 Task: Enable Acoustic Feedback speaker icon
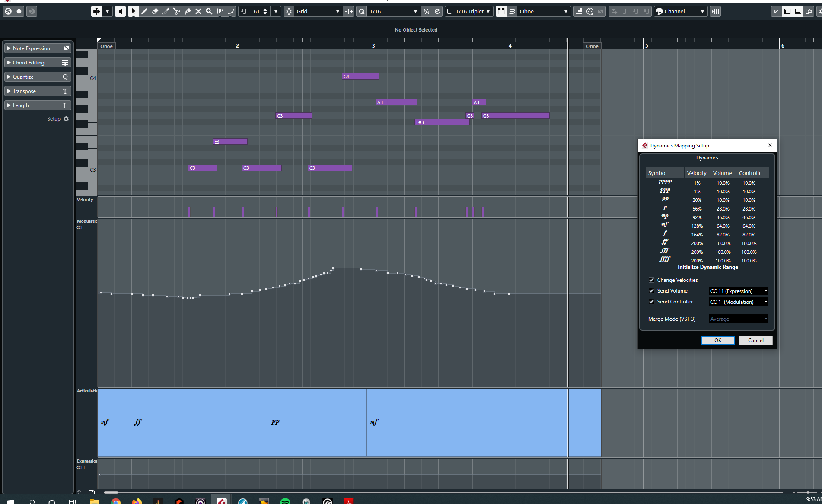click(120, 11)
